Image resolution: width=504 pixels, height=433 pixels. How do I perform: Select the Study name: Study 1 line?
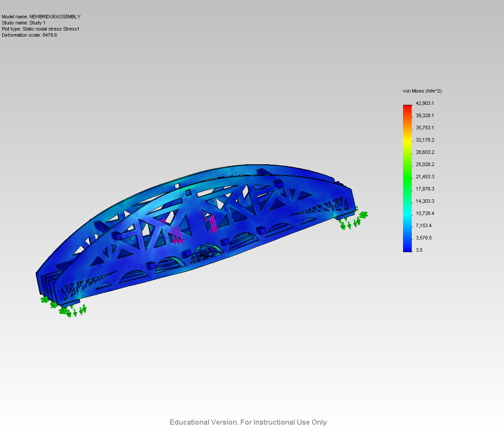click(24, 23)
